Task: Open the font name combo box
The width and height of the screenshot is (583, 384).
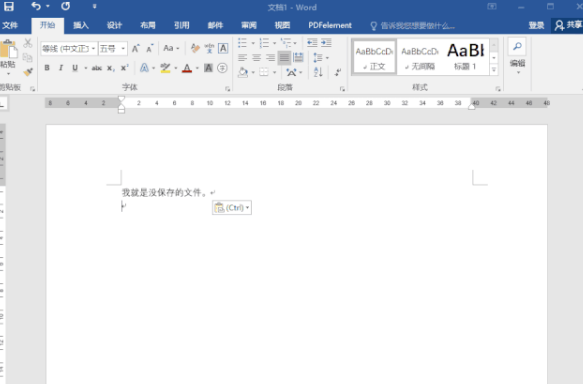Action: click(x=69, y=48)
